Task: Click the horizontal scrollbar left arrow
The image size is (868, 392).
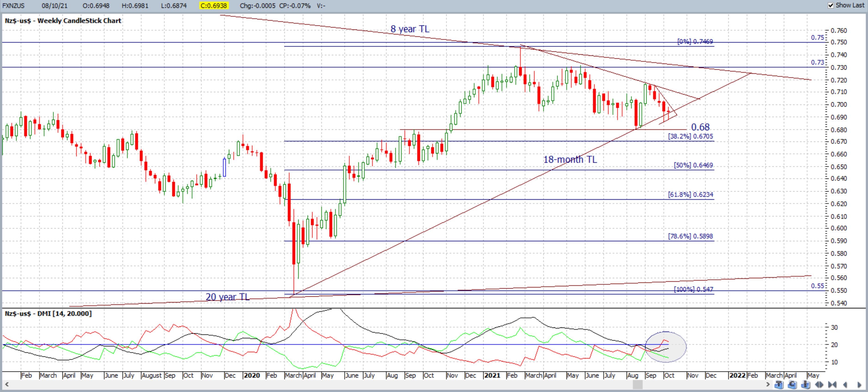Action: pyautogui.click(x=6, y=384)
